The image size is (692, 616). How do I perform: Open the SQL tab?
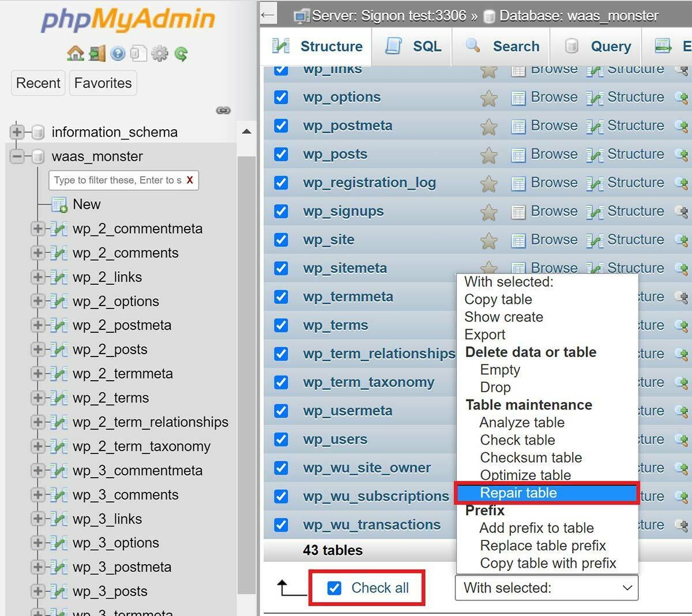tap(412, 46)
